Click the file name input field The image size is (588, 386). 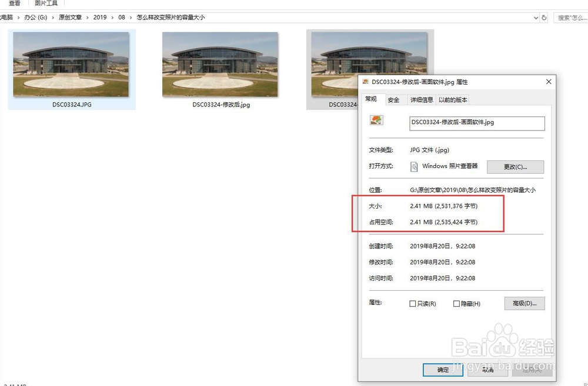click(x=477, y=123)
